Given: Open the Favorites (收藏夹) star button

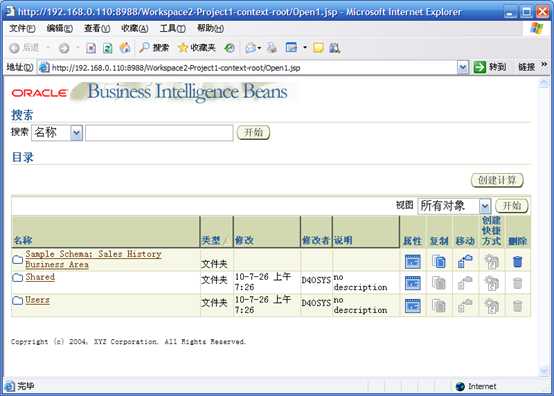Looking at the screenshot, I should tap(196, 48).
